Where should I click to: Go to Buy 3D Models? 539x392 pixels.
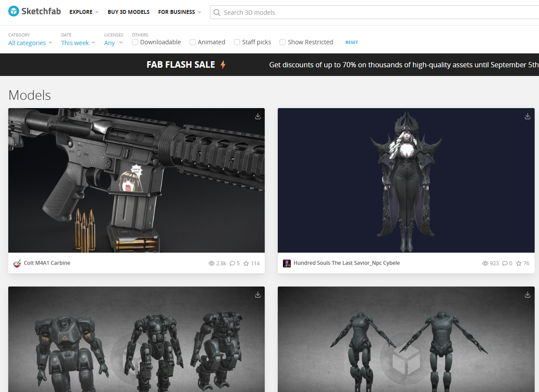[x=128, y=12]
